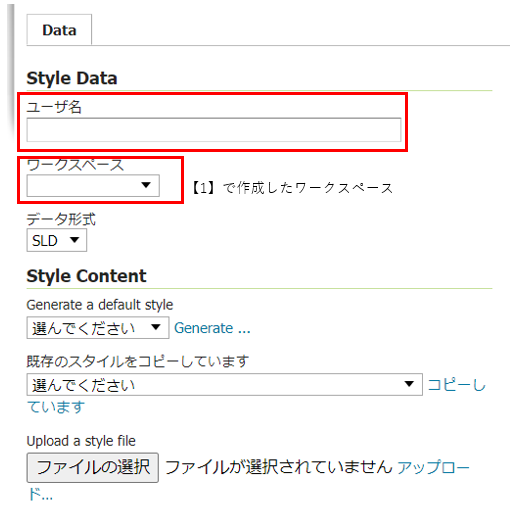This screenshot has height=516, width=510.
Task: Select the Style Content heading
Action: [86, 276]
